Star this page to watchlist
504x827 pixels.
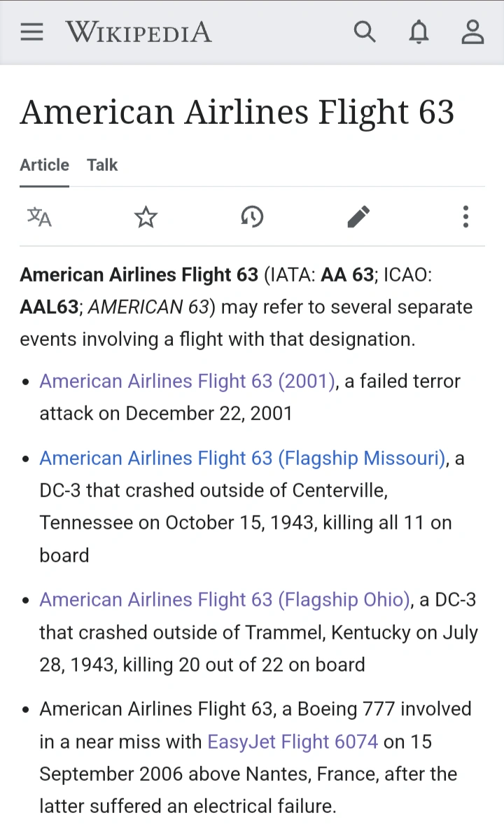click(x=146, y=217)
